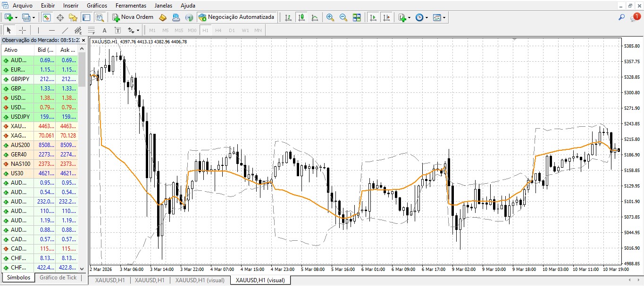Sort by the Ativo column header
Image resolution: width=644 pixels, height=286 pixels.
pos(17,50)
